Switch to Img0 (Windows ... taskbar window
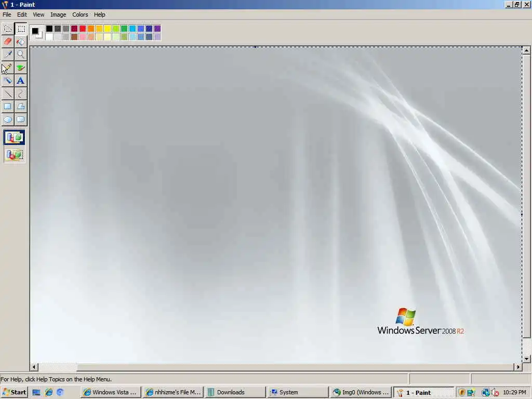The image size is (532, 399). click(361, 392)
